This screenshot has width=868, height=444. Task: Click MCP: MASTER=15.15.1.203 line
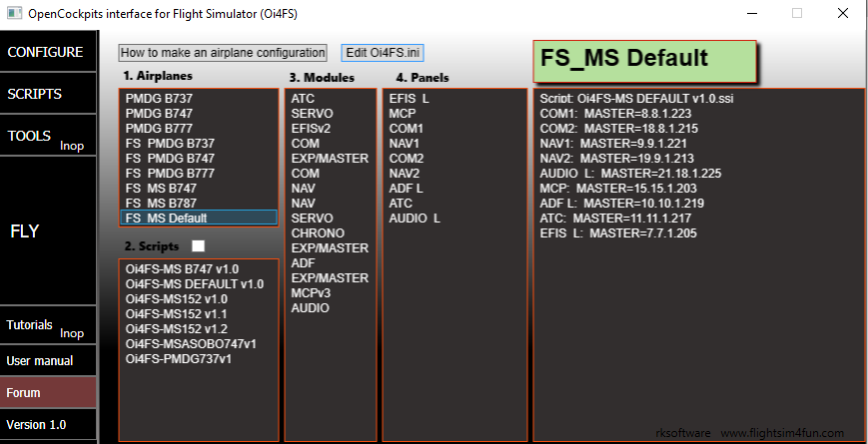[x=618, y=188]
